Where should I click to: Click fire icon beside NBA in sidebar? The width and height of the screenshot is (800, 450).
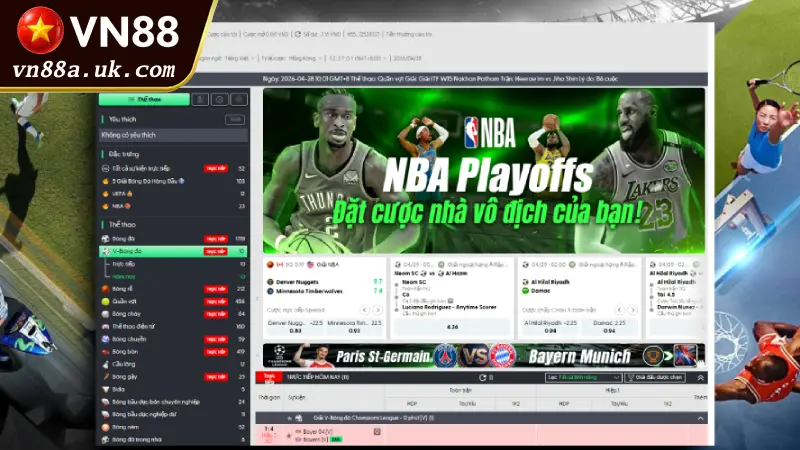105,206
